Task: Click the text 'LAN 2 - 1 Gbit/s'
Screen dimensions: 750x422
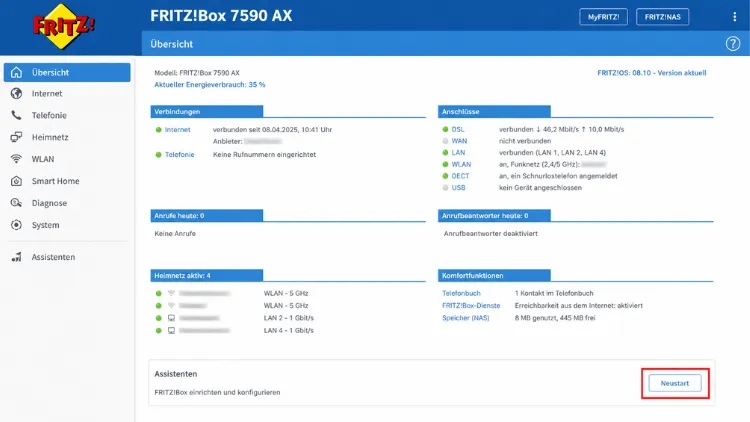Action: [288, 318]
